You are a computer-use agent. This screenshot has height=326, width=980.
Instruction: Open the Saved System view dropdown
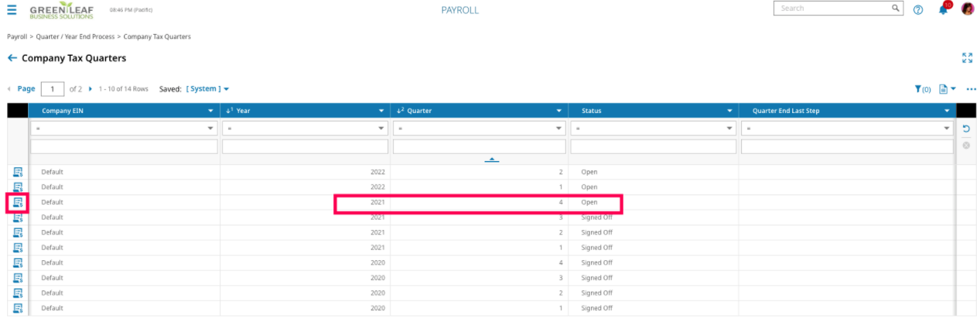(x=207, y=89)
